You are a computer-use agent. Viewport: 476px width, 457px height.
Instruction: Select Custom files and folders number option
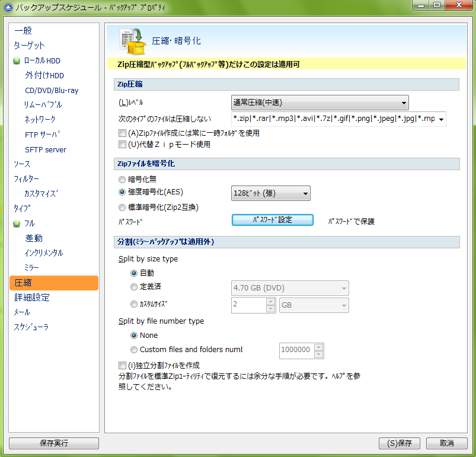133,350
